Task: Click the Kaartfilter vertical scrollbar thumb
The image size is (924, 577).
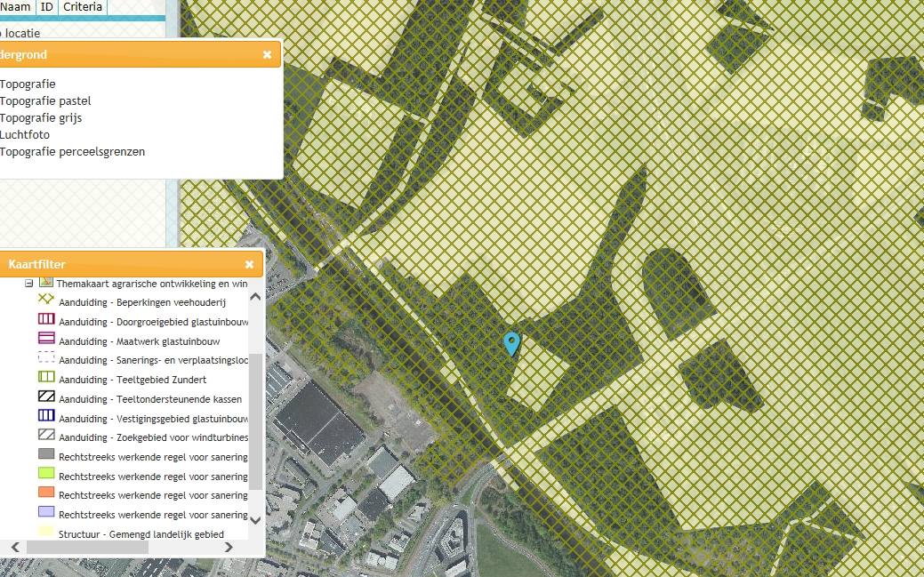Action: pos(255,421)
